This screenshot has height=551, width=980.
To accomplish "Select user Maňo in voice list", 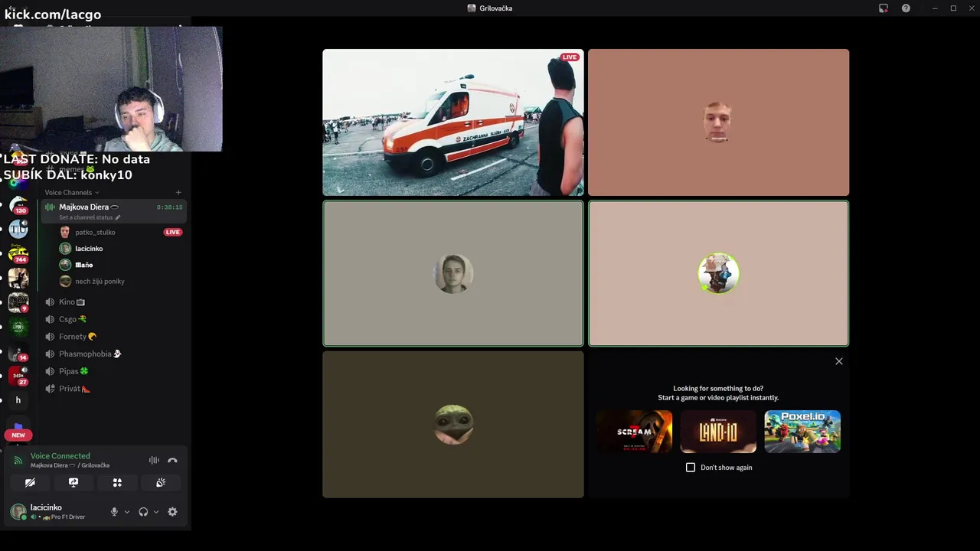I will coord(113,265).
